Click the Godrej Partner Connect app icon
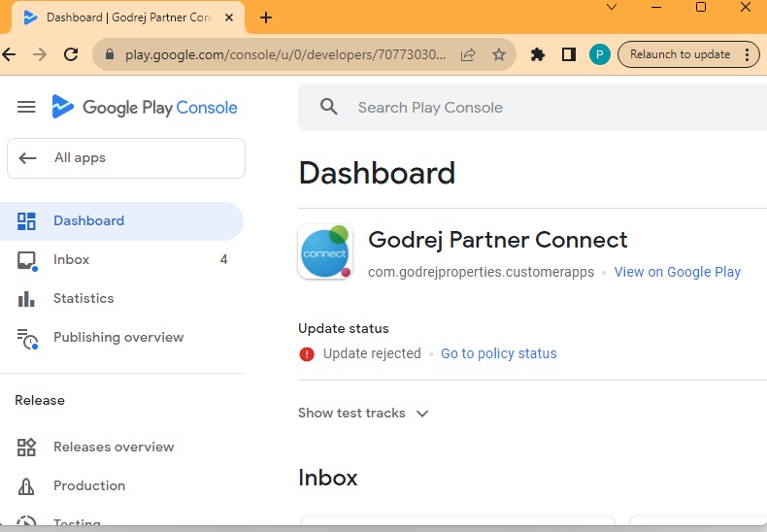767x532 pixels. [324, 252]
